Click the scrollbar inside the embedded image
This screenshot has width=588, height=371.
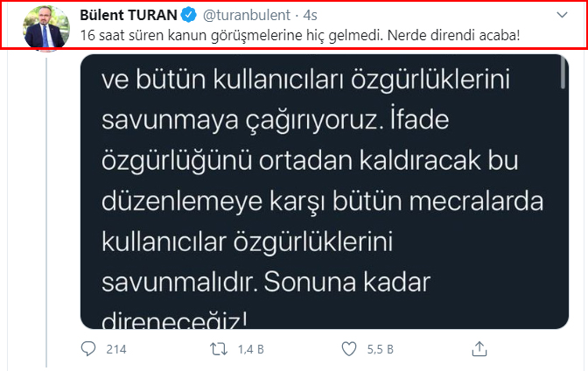point(563,73)
